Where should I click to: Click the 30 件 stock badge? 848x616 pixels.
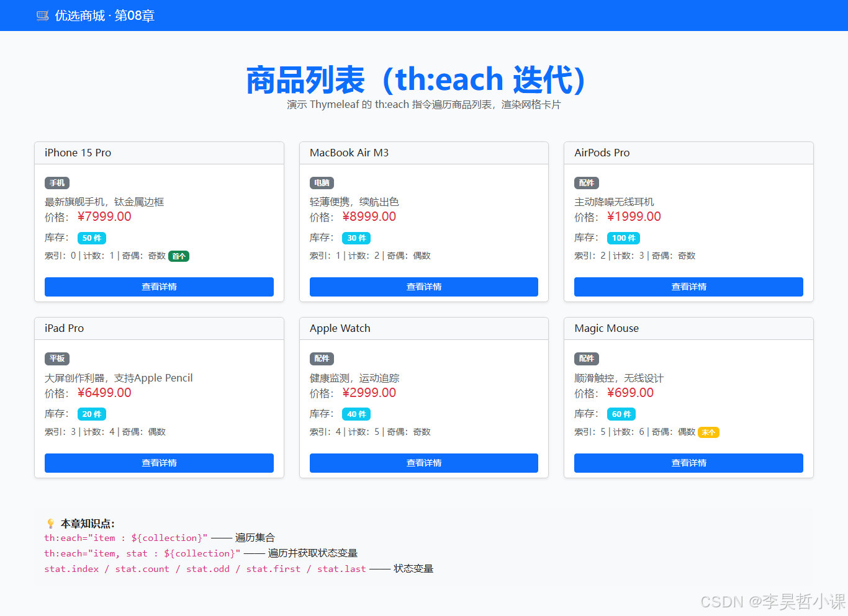pyautogui.click(x=356, y=238)
